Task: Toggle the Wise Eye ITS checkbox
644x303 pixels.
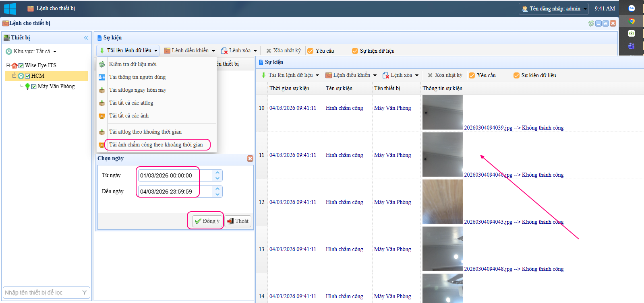Action: (x=21, y=66)
